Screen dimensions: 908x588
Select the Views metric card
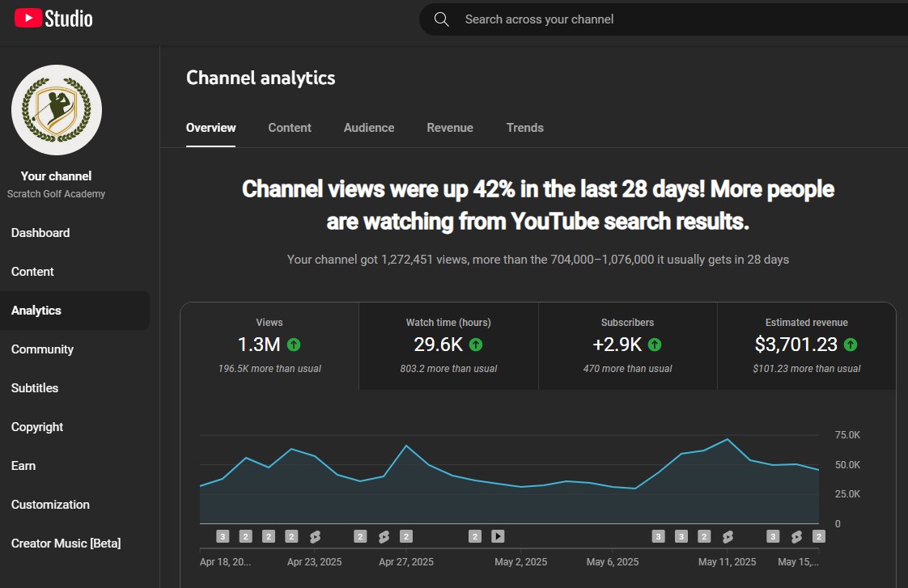coord(269,346)
